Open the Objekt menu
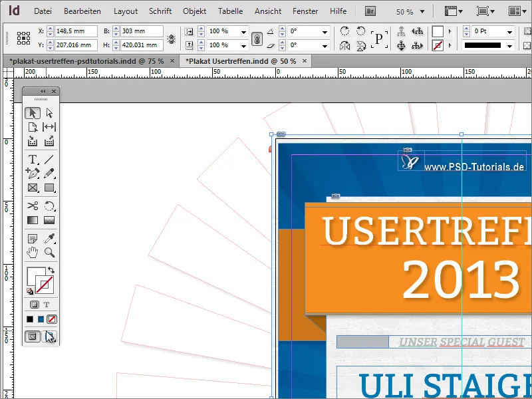Viewport: 532px width, 399px height. (194, 11)
